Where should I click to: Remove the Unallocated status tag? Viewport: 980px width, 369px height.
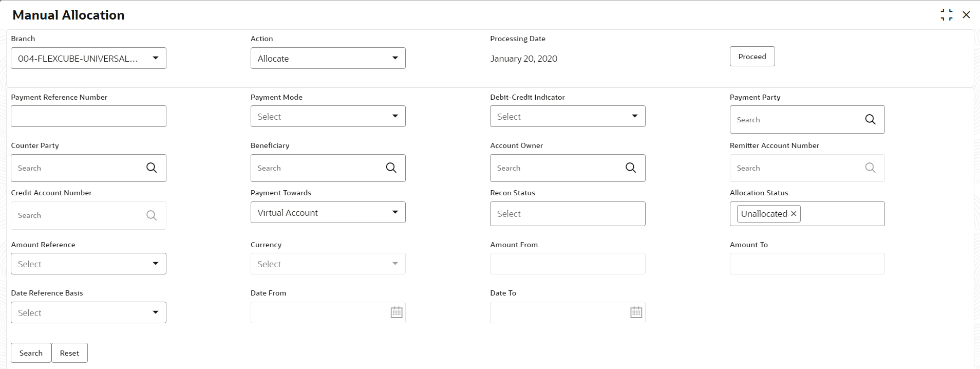(x=794, y=214)
